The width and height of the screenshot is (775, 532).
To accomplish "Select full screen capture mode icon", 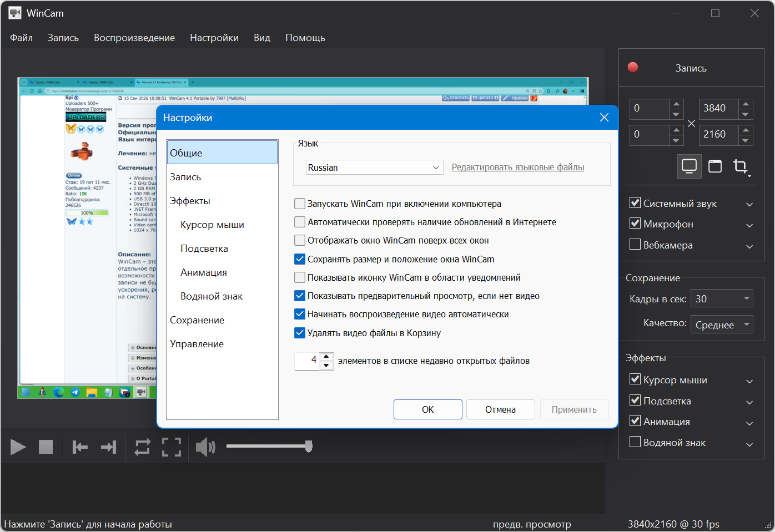I will pos(689,166).
